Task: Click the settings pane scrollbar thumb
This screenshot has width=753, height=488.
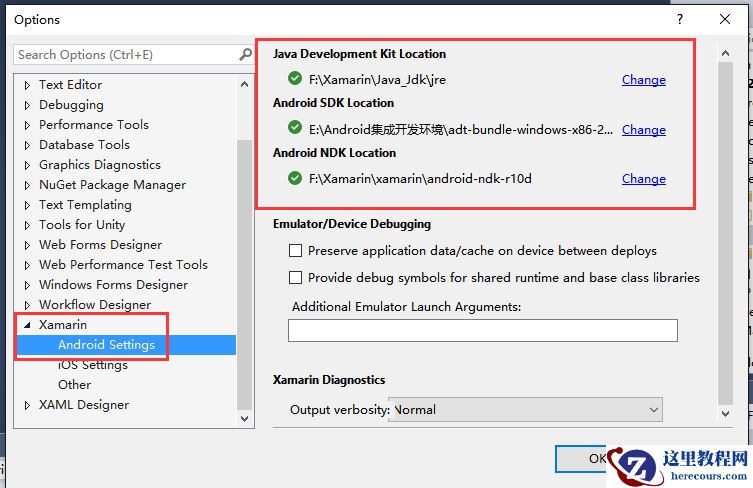Action: 725,233
